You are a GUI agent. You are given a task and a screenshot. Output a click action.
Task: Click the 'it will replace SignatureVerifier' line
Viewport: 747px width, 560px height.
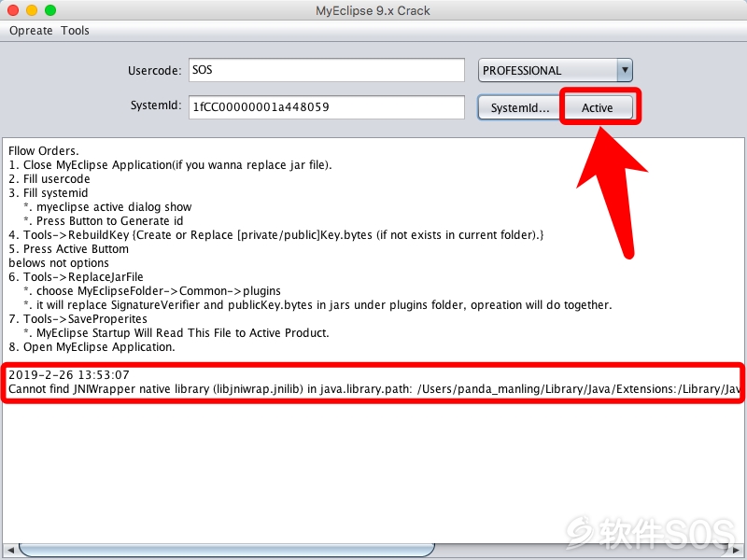[x=317, y=305]
